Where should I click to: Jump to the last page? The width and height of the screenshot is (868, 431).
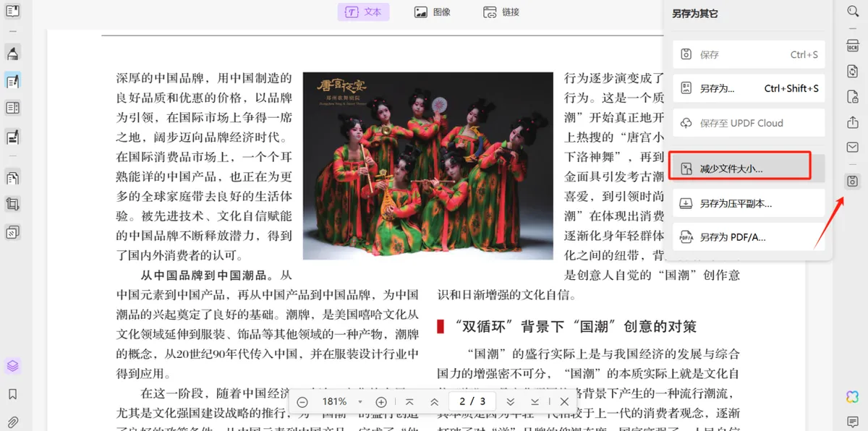[x=535, y=401]
